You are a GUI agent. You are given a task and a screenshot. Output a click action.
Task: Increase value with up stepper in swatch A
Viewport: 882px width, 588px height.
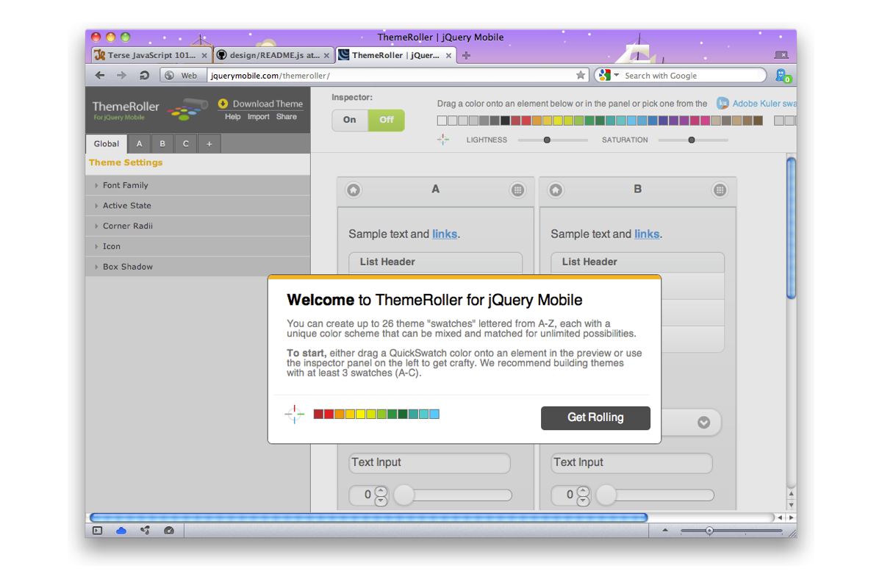381,490
